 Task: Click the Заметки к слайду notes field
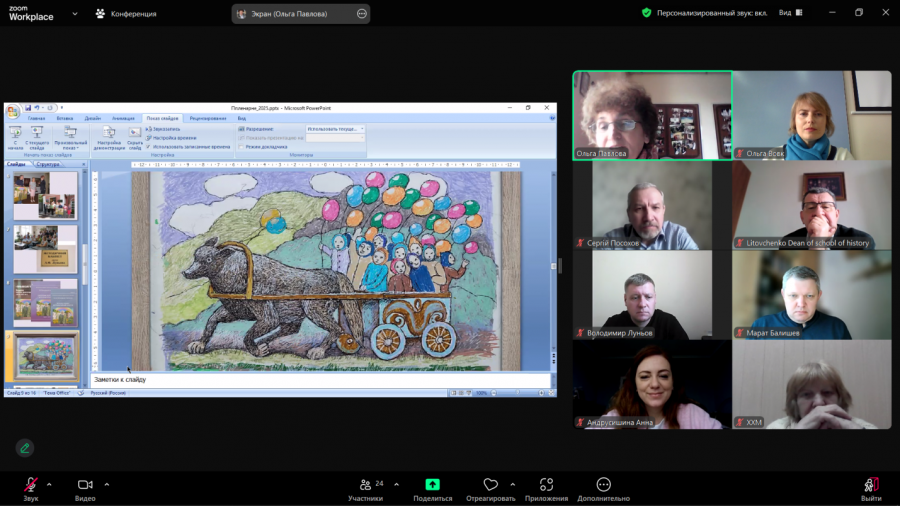click(x=320, y=380)
